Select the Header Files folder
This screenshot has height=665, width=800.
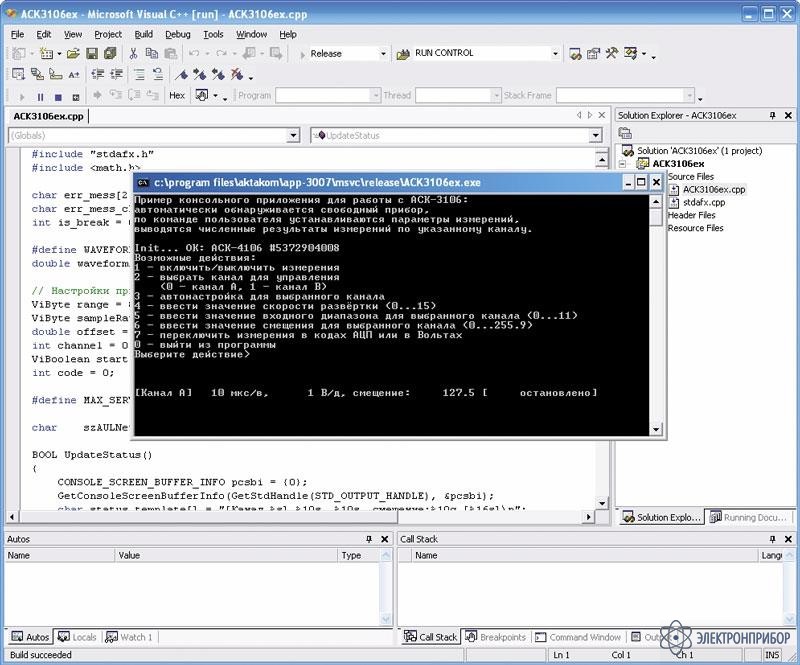(x=692, y=215)
